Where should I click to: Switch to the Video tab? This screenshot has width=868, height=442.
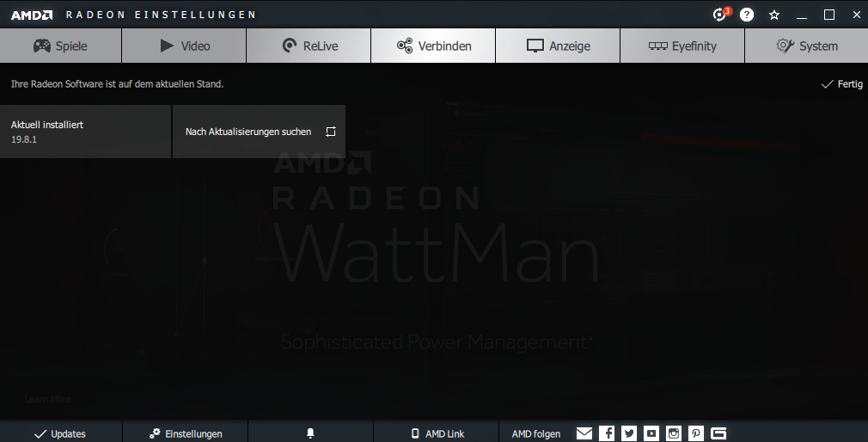point(184,46)
